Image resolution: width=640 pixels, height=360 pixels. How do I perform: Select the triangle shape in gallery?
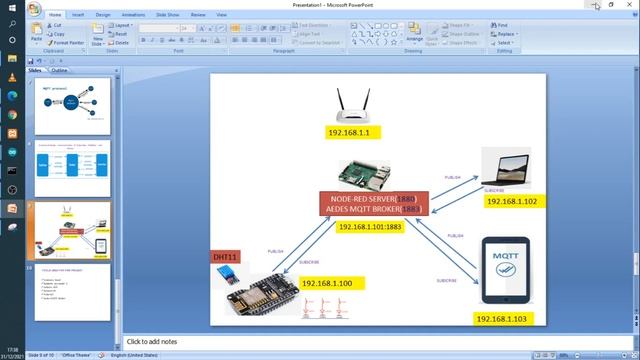point(354,34)
